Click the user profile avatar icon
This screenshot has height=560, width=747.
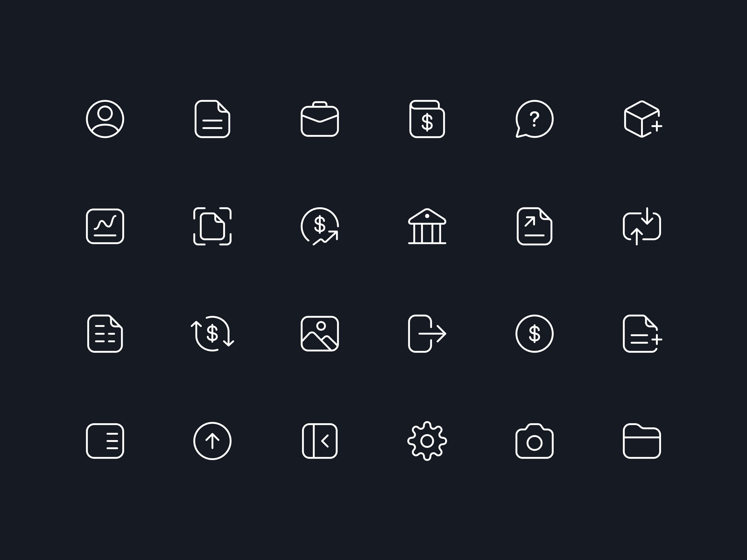[x=105, y=119]
